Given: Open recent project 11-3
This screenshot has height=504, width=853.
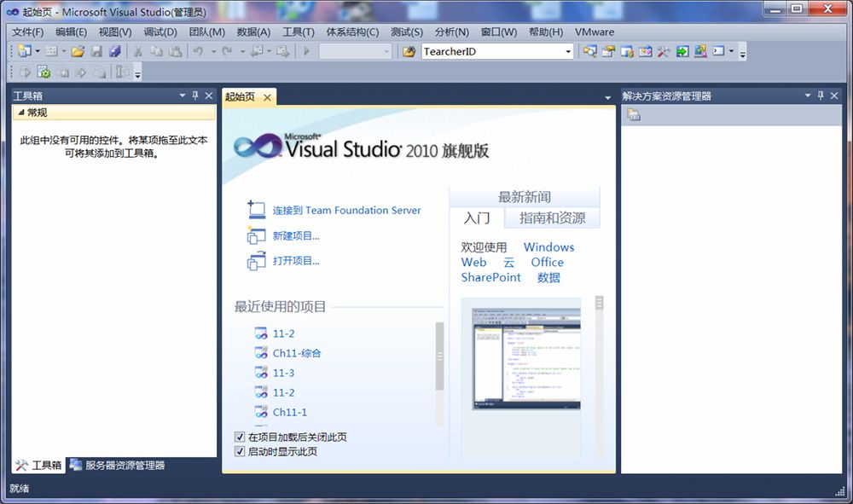Looking at the screenshot, I should pyautogui.click(x=283, y=373).
